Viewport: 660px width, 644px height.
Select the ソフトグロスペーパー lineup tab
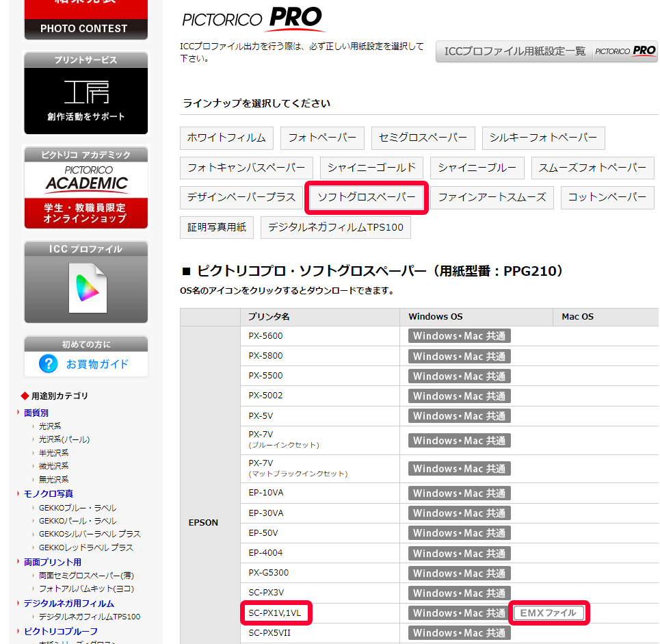coord(367,197)
